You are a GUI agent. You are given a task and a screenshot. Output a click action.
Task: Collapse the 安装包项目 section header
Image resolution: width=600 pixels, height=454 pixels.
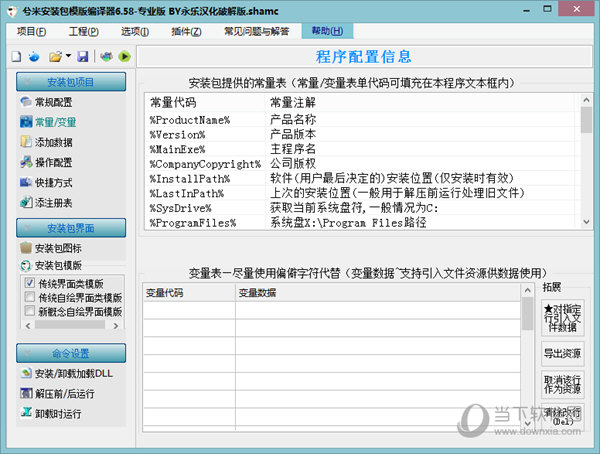(70, 81)
